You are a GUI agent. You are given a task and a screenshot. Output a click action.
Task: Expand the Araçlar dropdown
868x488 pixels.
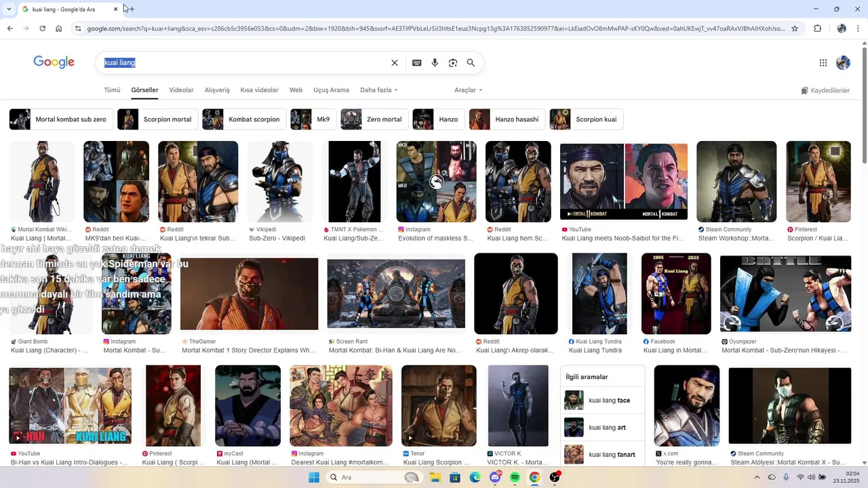click(468, 90)
